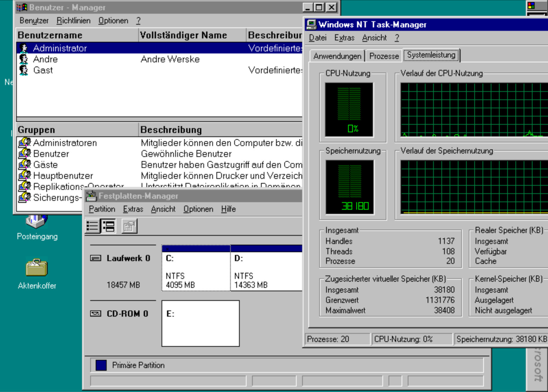Open Ansicht menu in Festplatten-Manager
Viewport: 548px width, 392px height.
tap(163, 209)
